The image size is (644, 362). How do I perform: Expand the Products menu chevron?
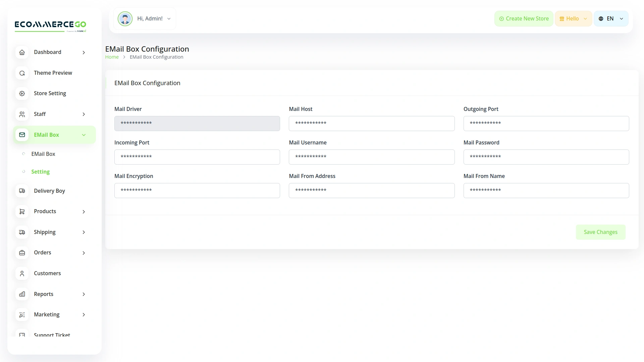point(84,212)
